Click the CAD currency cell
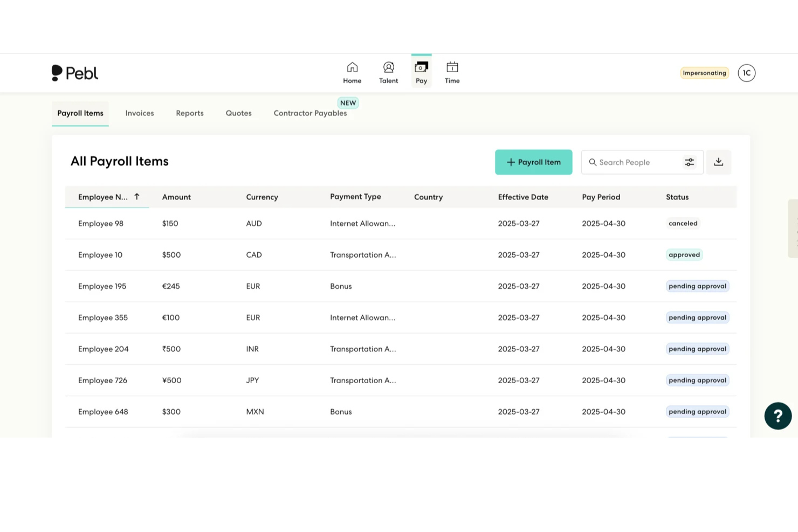Viewport: 798px width, 532px height. coord(254,254)
